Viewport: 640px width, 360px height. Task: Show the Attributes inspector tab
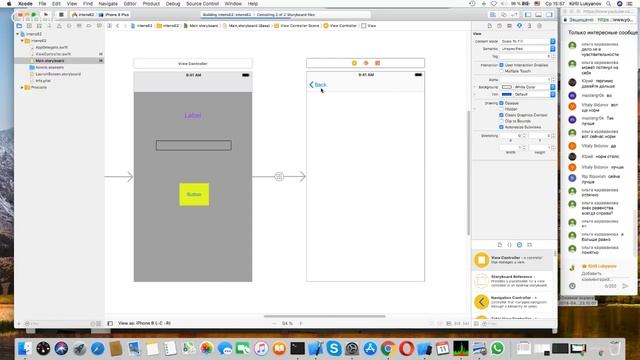519,26
